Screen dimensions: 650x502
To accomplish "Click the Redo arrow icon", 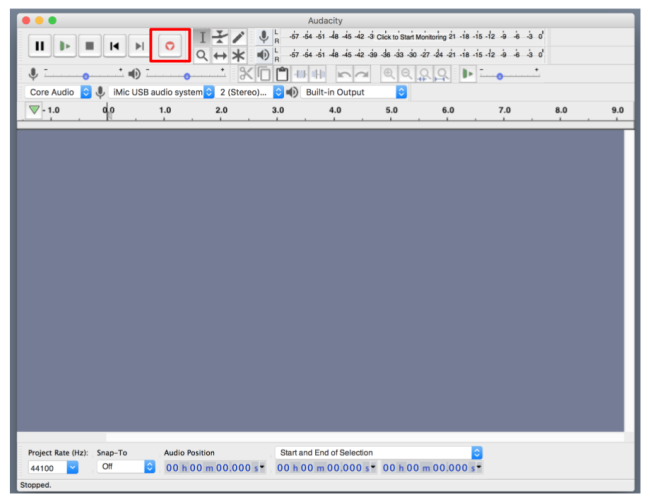I will 362,74.
